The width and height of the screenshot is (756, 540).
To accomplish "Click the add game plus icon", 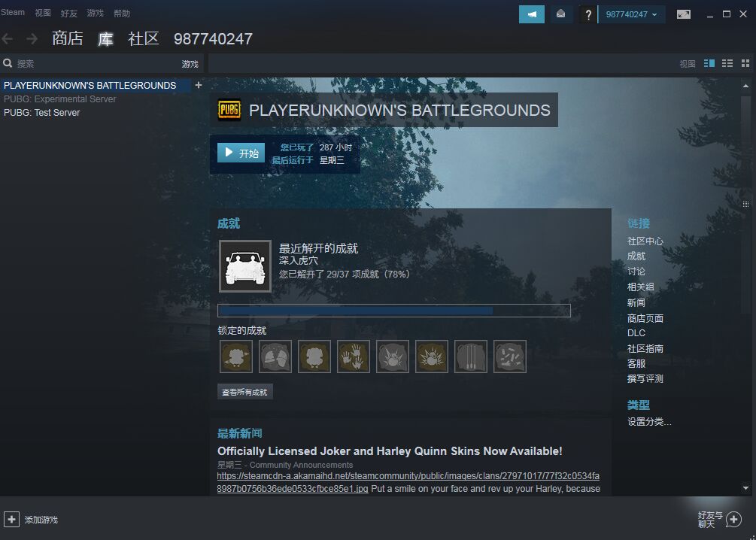I will click(11, 519).
